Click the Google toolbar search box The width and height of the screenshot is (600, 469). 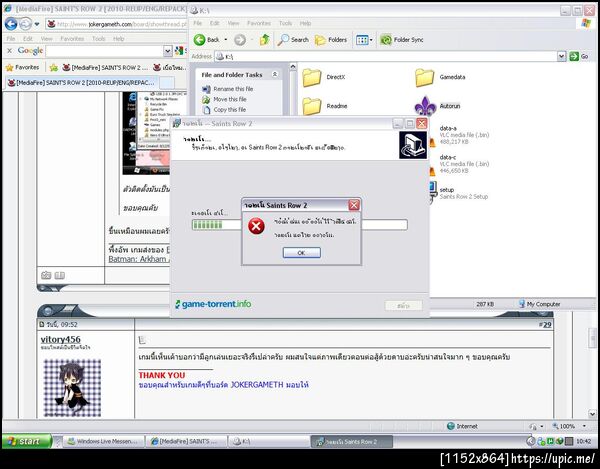tap(104, 51)
